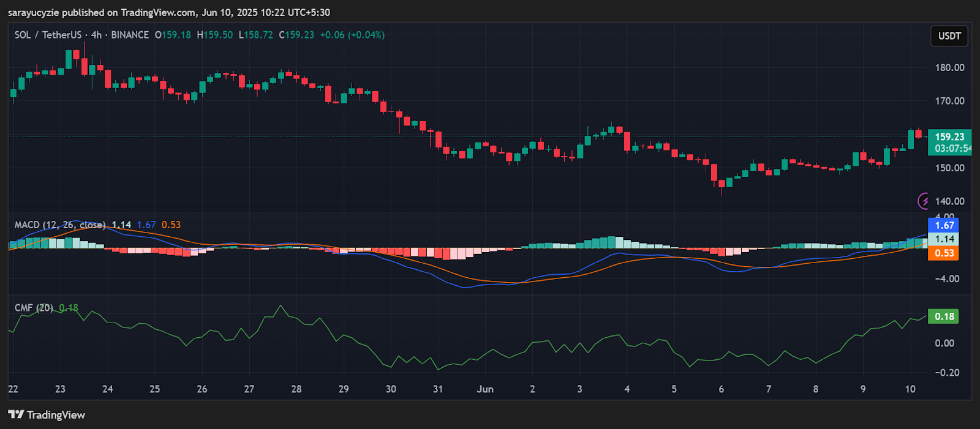Click the 140.00 price axis label

[x=949, y=201]
